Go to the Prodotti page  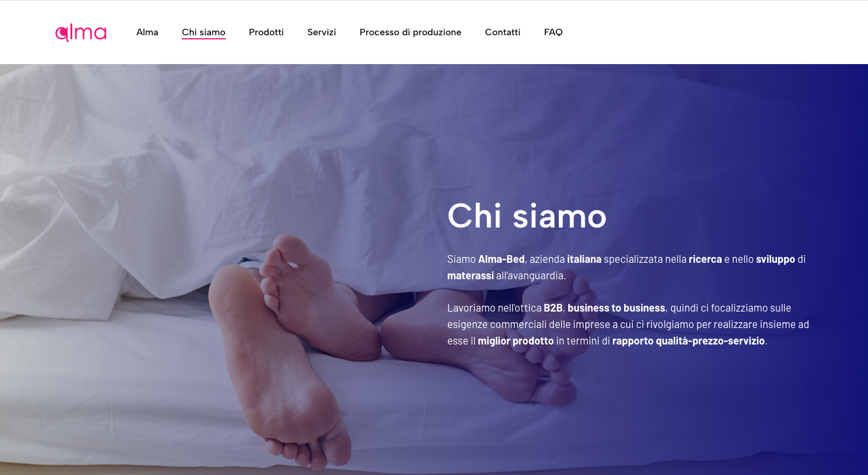pos(266,32)
